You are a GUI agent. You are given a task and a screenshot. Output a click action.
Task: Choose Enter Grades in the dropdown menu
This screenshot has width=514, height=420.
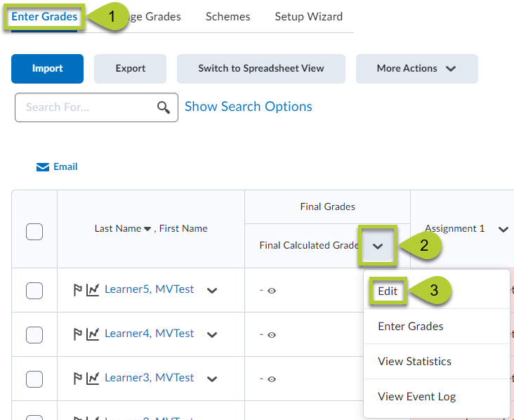(x=410, y=326)
